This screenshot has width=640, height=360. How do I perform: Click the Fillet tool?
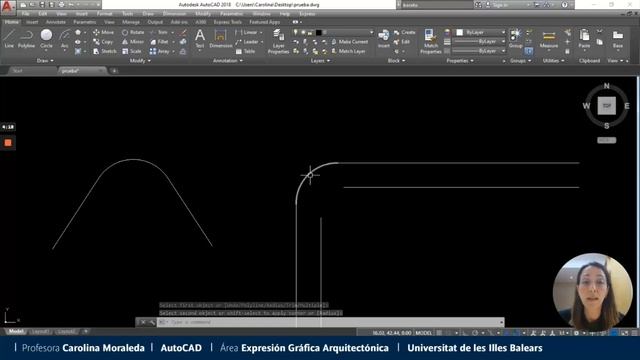(x=159, y=42)
